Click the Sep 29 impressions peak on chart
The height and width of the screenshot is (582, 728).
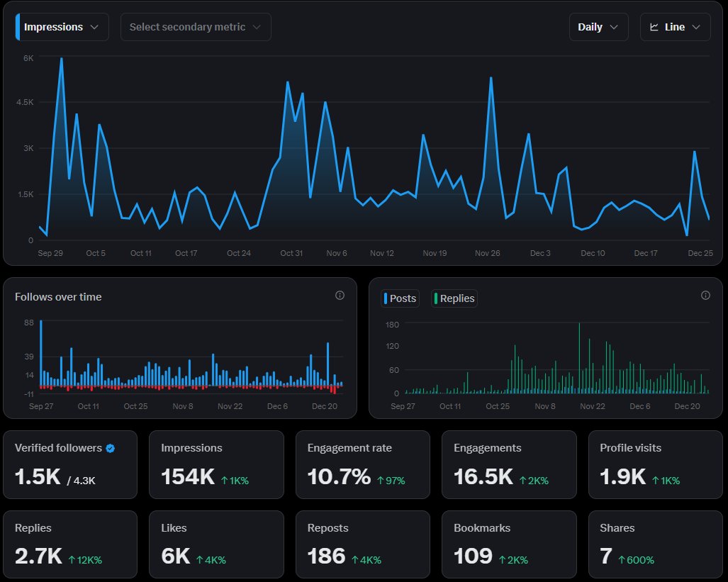pos(61,59)
